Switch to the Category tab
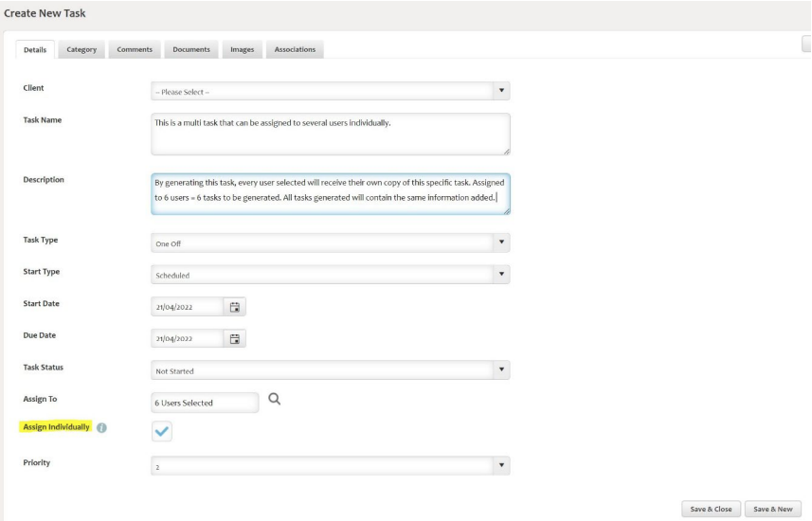 [81, 49]
